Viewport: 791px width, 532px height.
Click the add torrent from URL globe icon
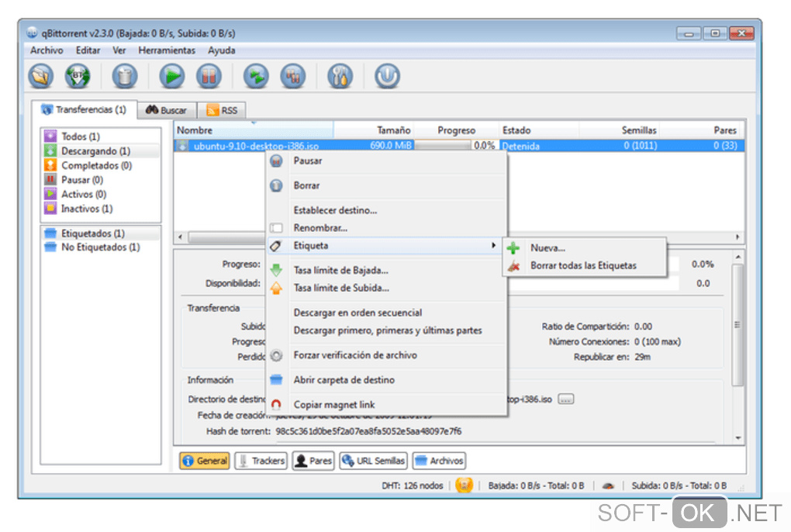[x=78, y=77]
